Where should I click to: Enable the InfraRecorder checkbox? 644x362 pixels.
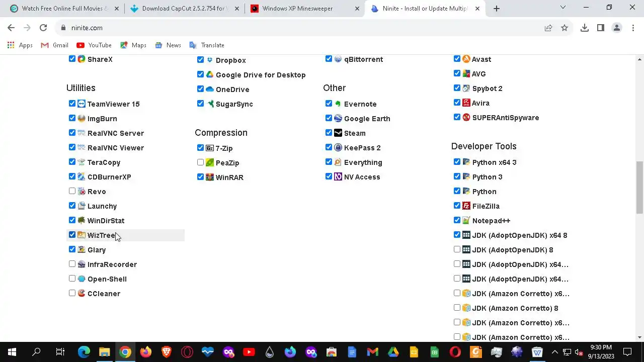point(72,264)
